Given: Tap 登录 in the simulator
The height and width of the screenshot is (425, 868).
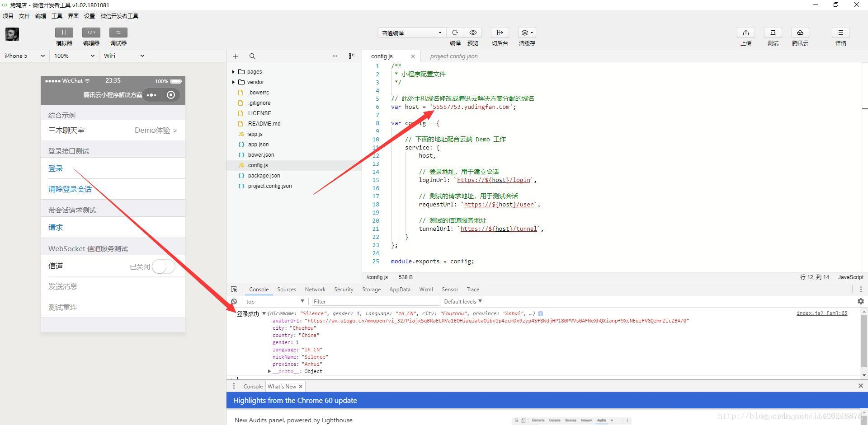Looking at the screenshot, I should [x=56, y=168].
